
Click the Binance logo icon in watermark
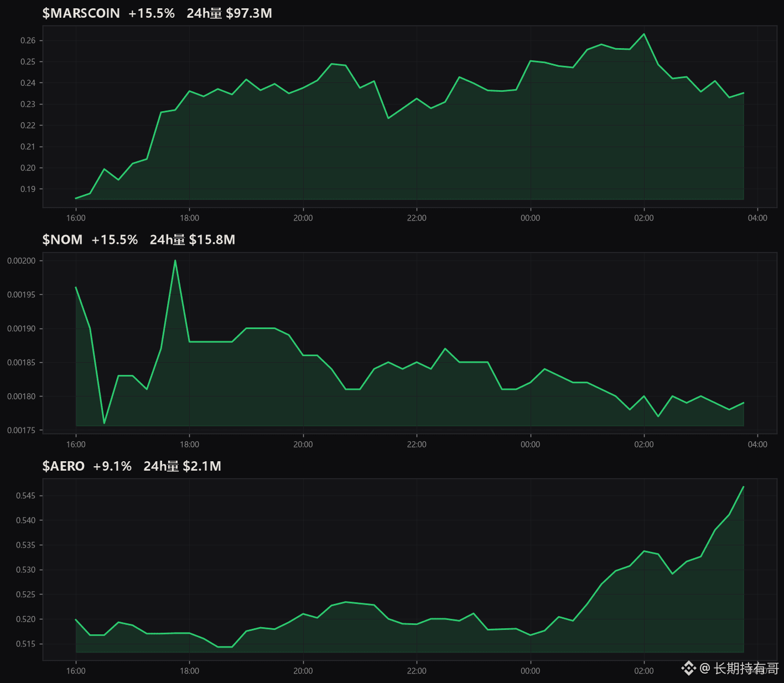click(x=688, y=669)
